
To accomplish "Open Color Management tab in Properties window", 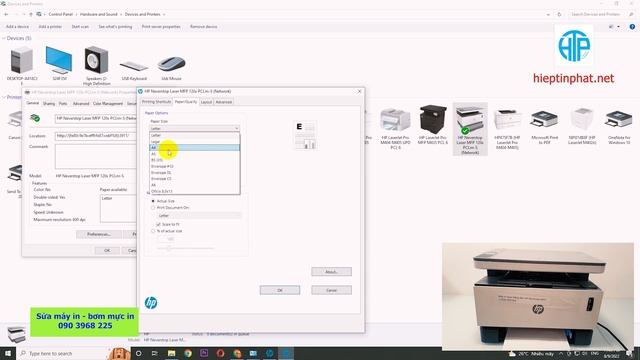I will coord(108,104).
